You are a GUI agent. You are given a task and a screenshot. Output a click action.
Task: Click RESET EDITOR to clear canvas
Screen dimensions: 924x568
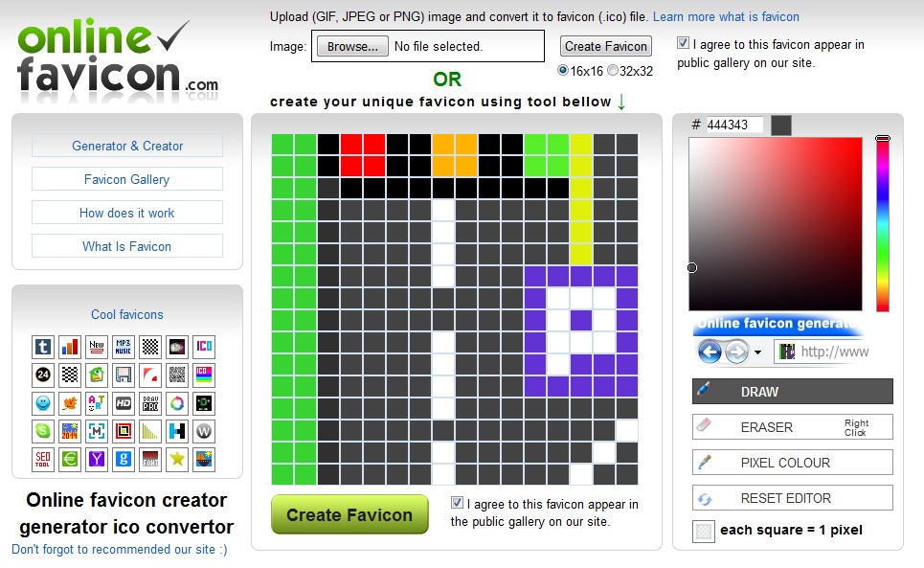pyautogui.click(x=792, y=497)
